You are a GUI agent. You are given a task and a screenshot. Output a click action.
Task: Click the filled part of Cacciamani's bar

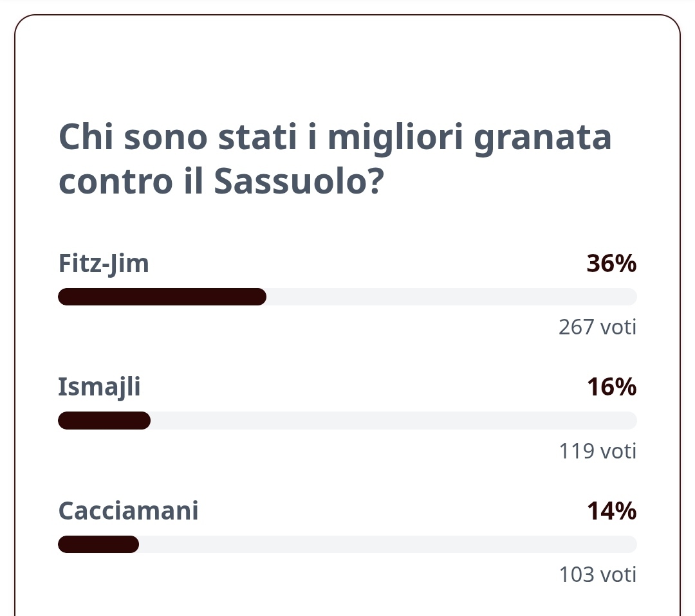click(x=98, y=544)
